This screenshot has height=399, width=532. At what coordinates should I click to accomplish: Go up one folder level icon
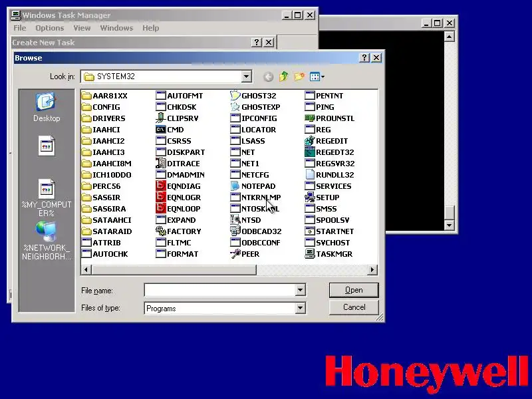pyautogui.click(x=284, y=76)
